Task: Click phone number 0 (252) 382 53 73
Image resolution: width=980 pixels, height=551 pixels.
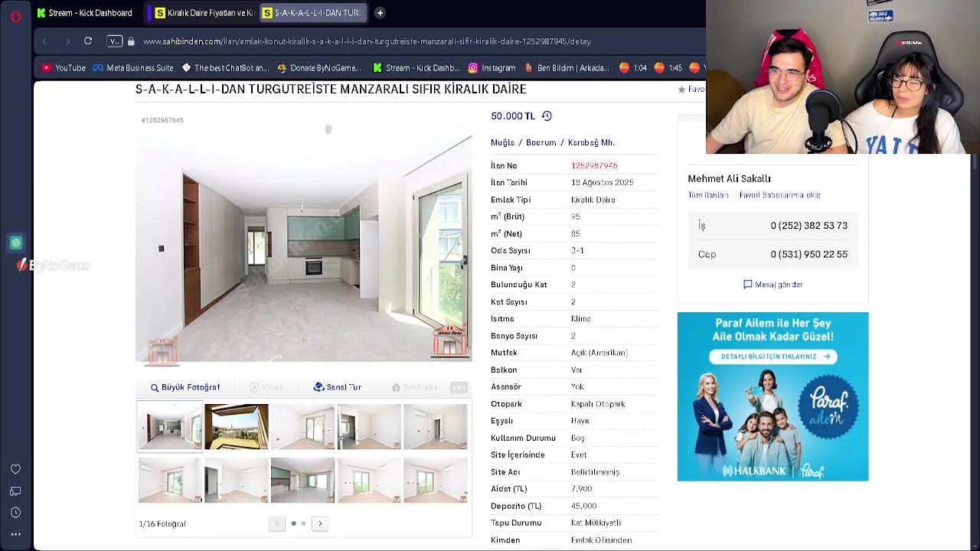Action: (x=808, y=226)
